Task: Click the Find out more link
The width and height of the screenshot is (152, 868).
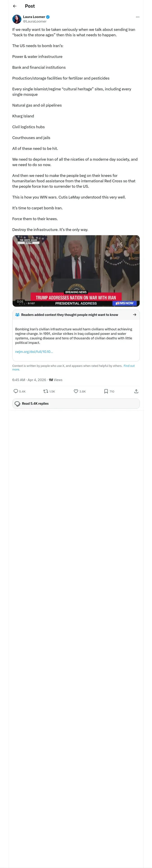Action: (129, 365)
